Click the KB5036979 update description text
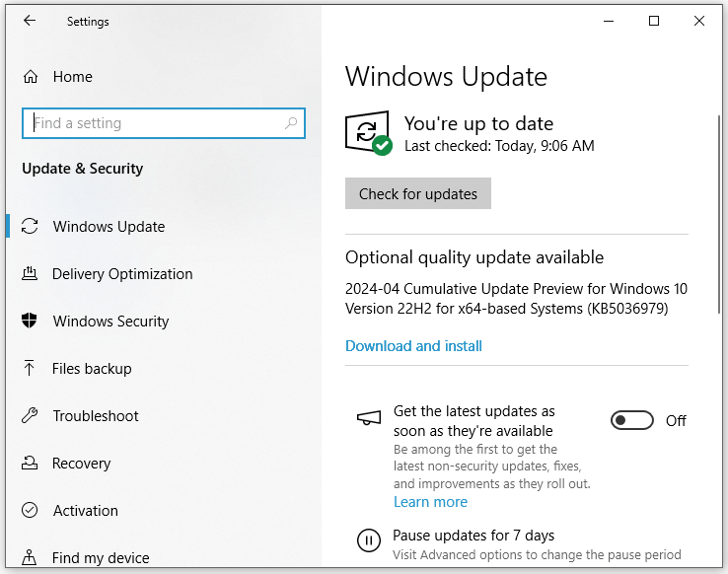The image size is (728, 574). point(516,299)
